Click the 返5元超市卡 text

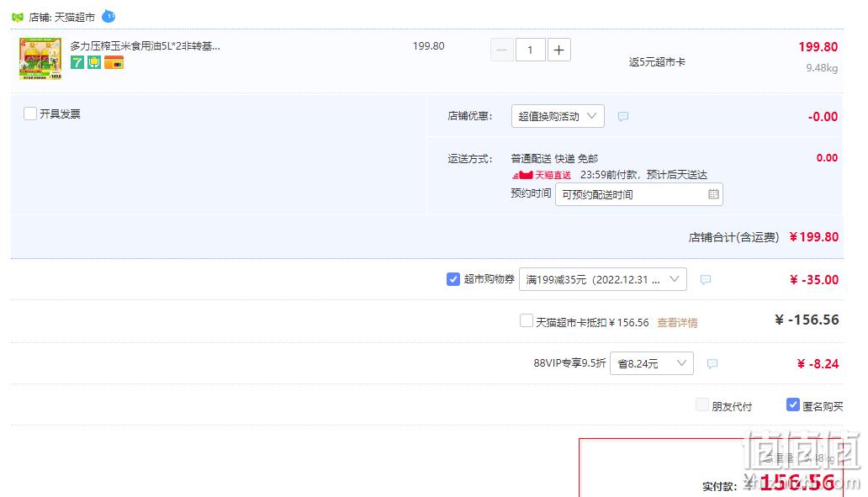657,62
